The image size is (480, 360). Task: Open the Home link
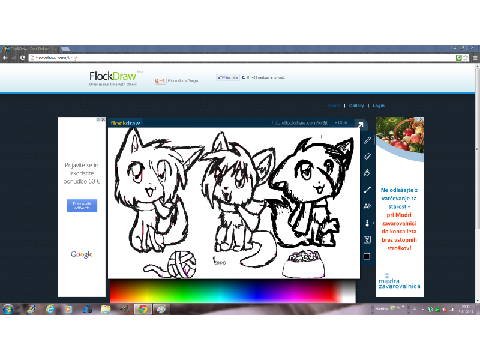[x=334, y=105]
